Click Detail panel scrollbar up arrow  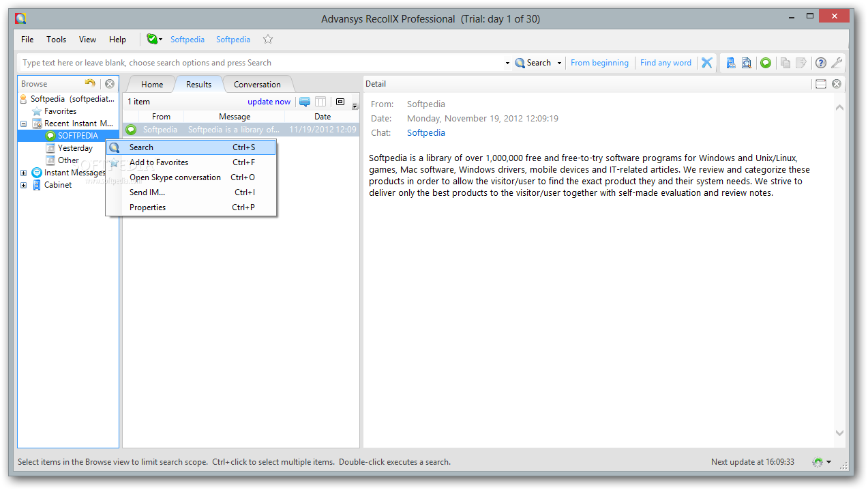tap(839, 107)
